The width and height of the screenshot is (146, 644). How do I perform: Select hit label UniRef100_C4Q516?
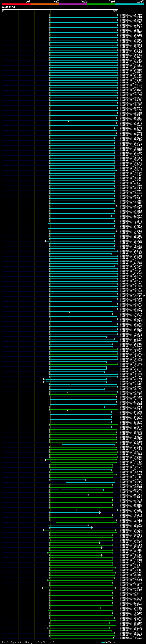click(x=131, y=392)
